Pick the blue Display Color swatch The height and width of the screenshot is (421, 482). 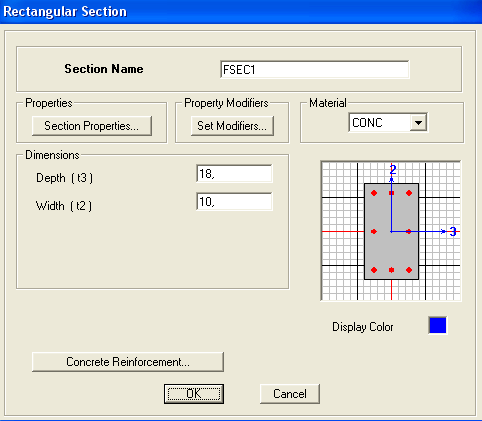click(437, 325)
